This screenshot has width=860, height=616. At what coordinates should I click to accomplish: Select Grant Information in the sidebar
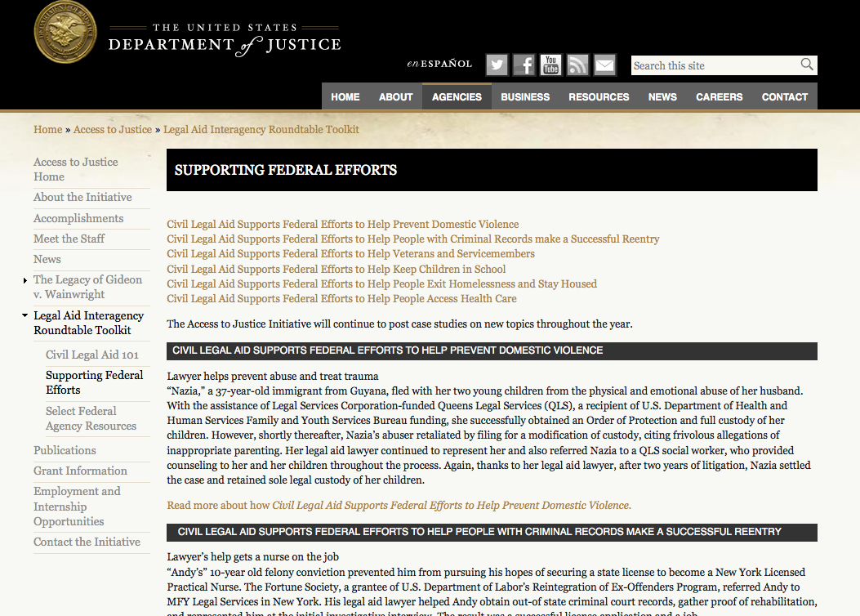tap(80, 471)
